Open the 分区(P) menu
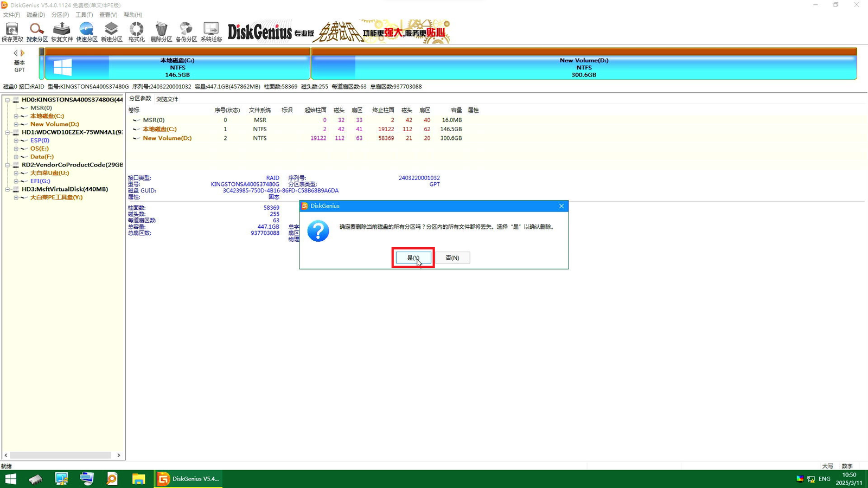The width and height of the screenshot is (868, 488). pos(60,15)
